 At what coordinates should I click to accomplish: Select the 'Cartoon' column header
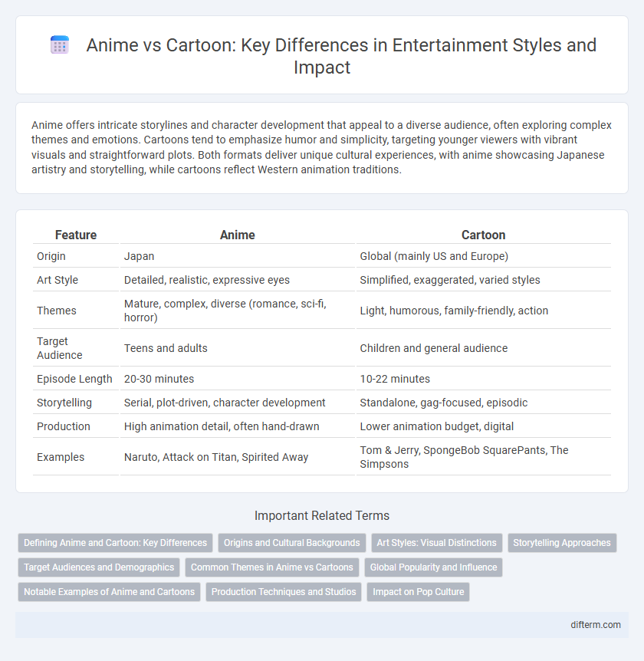484,235
